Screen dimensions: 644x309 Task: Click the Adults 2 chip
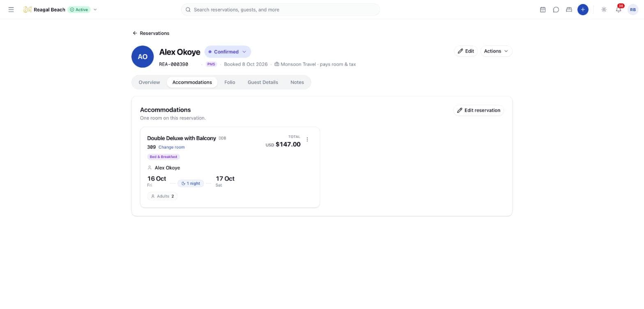pyautogui.click(x=162, y=196)
